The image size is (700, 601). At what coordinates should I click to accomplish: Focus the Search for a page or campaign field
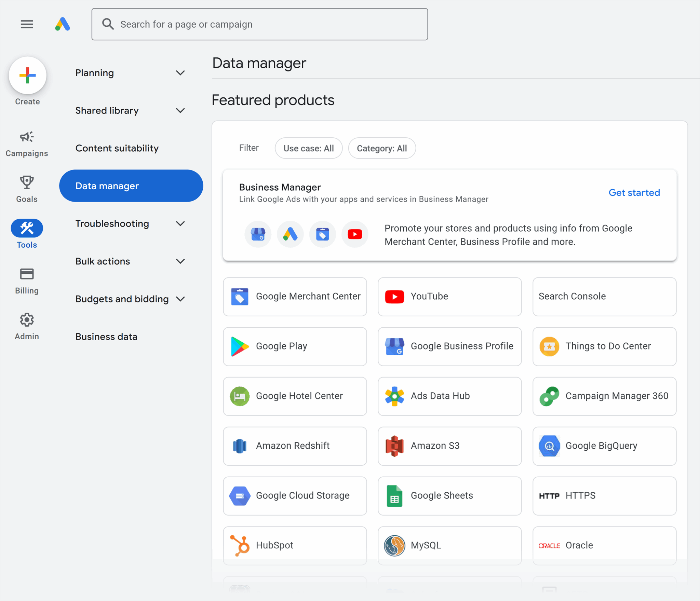[260, 24]
